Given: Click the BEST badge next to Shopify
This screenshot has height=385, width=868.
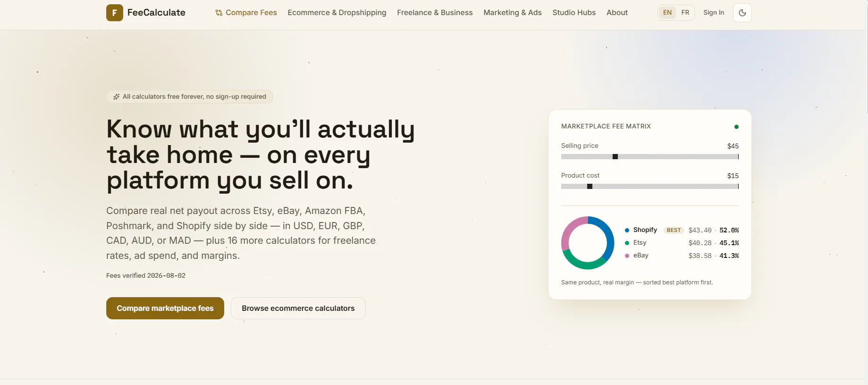Looking at the screenshot, I should click(674, 230).
